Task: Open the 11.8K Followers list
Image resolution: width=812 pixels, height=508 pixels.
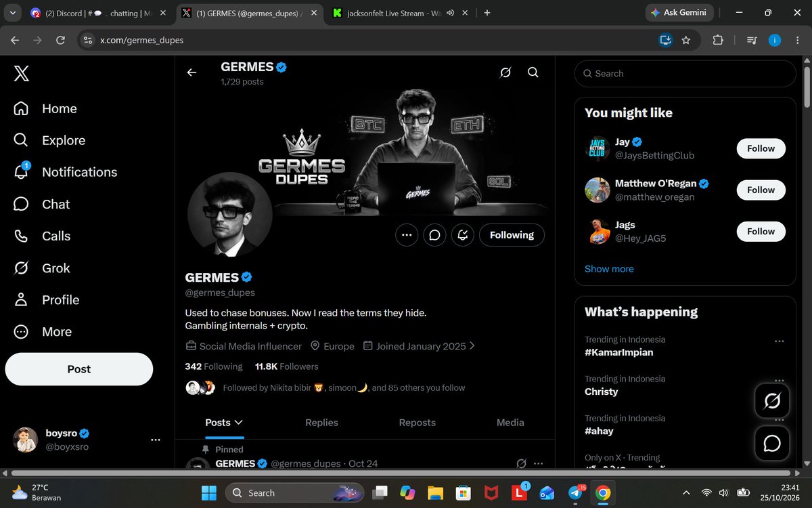Action: pos(286,366)
